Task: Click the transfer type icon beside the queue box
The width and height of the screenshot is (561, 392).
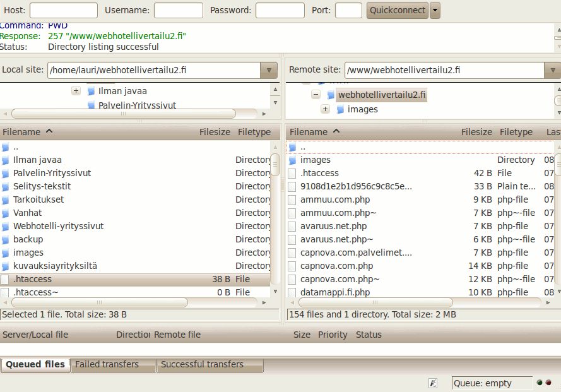Action: tap(432, 383)
